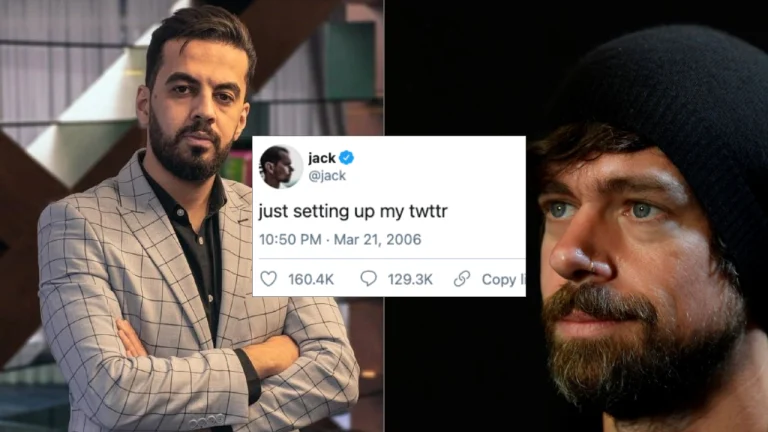
Task: Click the man in checkered blazer photo
Action: coord(192,216)
